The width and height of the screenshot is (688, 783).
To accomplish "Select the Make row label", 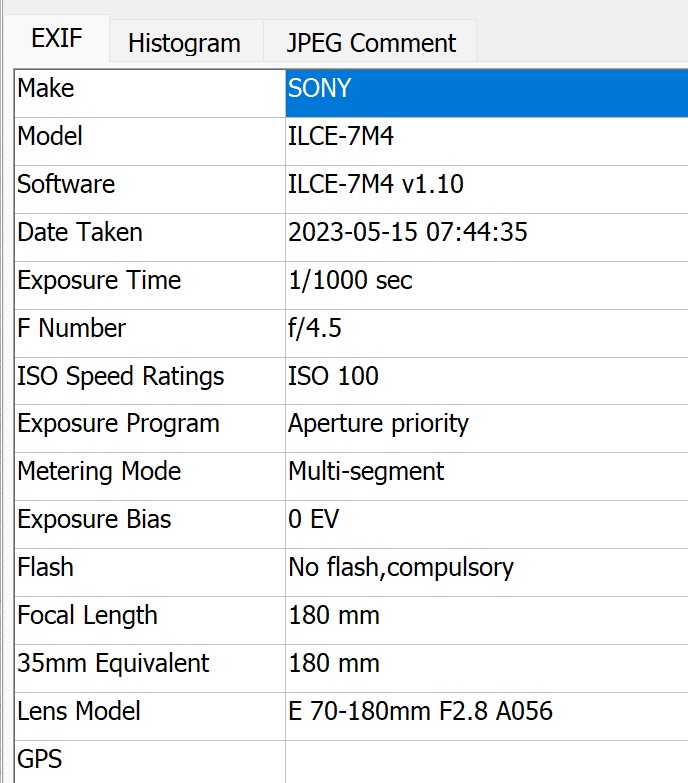I will click(46, 88).
